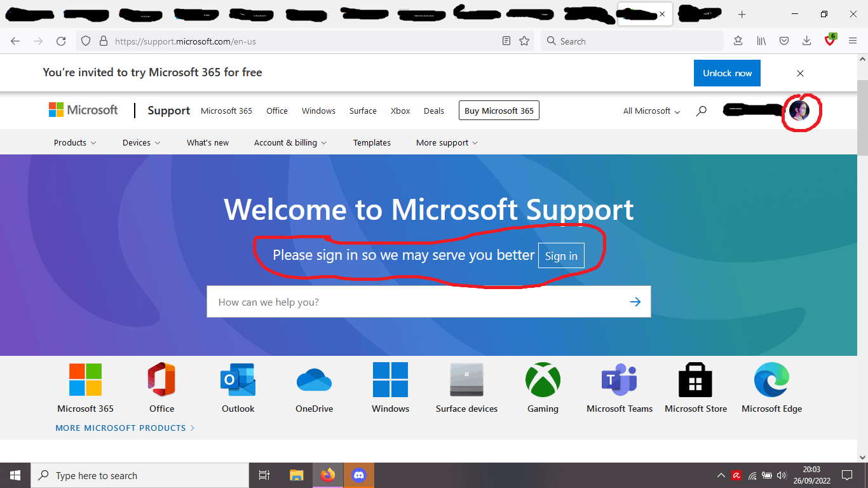Open Firefox hamburger application menu

[853, 41]
